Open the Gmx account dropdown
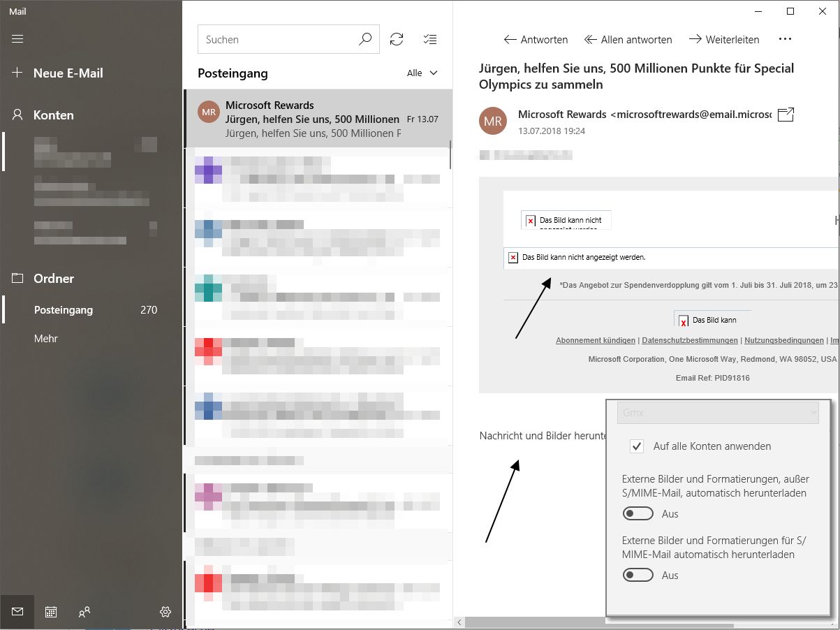 pyautogui.click(x=718, y=413)
